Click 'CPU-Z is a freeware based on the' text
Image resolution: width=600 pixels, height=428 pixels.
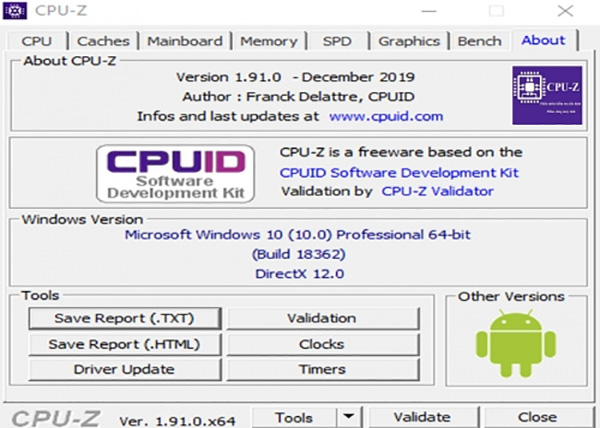(401, 152)
